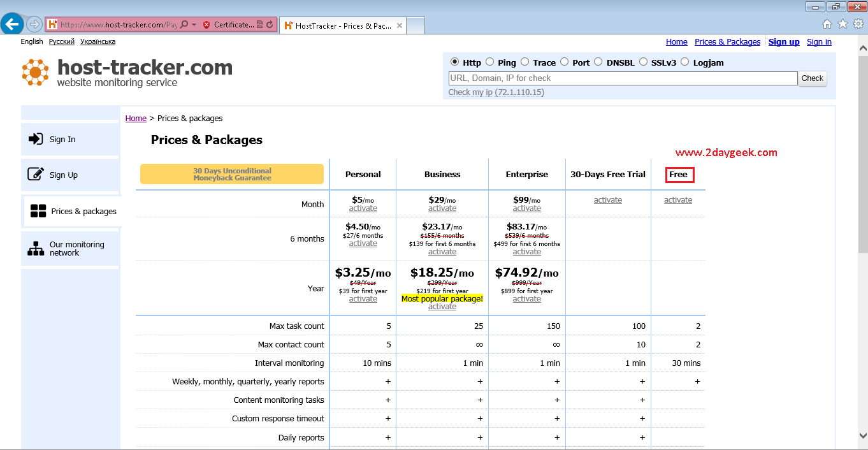Click the Home breadcrumb link

pyautogui.click(x=136, y=119)
